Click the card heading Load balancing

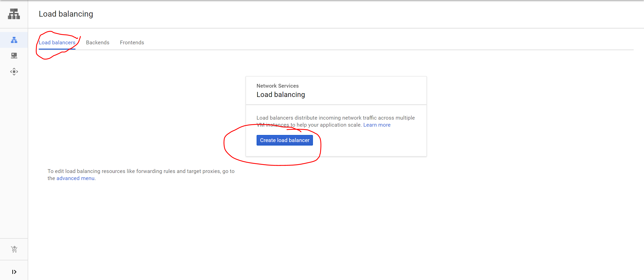pos(281,94)
